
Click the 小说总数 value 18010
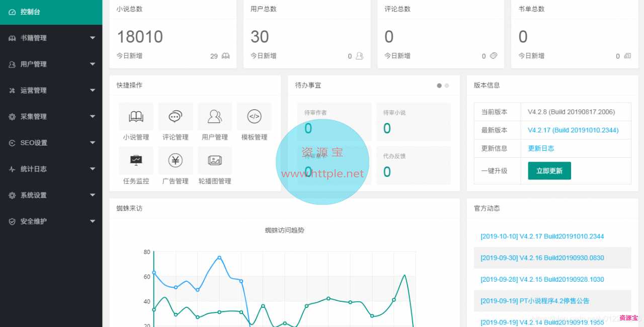coord(140,37)
